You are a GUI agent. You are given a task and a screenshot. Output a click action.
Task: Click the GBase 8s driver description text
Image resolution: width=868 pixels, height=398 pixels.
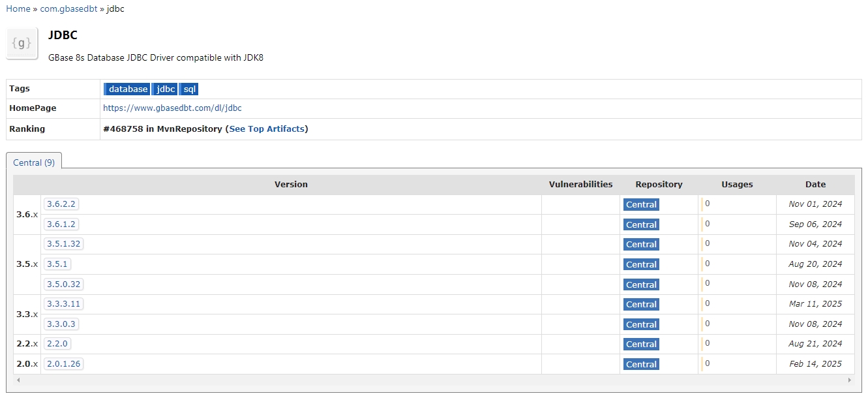[156, 57]
